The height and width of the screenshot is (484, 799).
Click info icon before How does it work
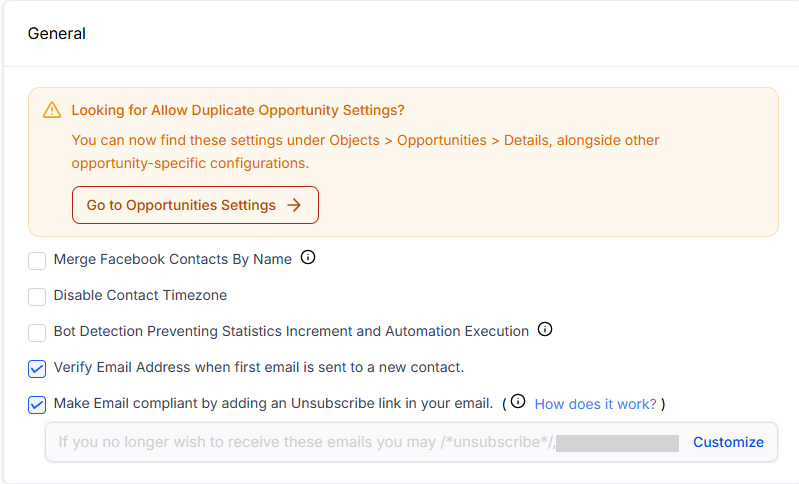pyautogui.click(x=518, y=402)
